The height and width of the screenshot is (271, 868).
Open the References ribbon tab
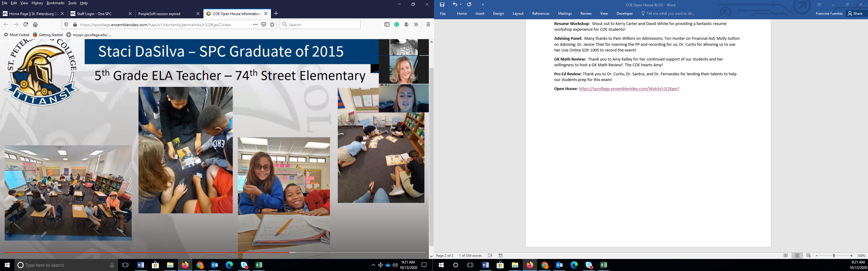tap(540, 14)
